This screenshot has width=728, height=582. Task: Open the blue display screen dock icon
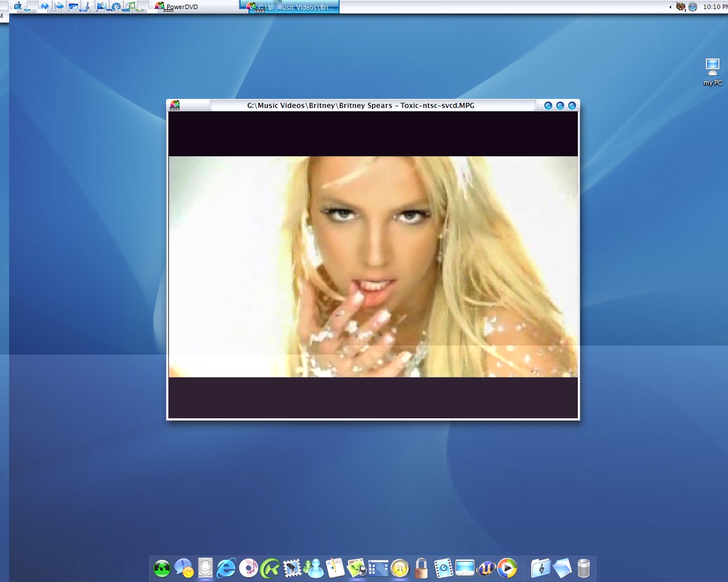465,568
